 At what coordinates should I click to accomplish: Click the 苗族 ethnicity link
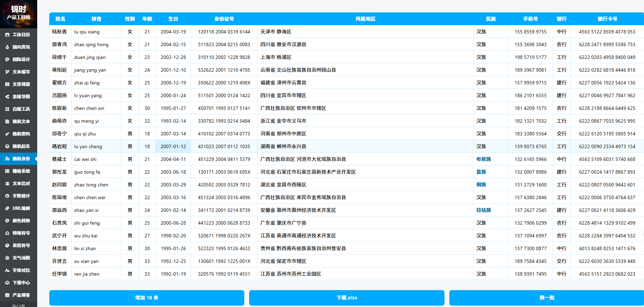pos(481,172)
